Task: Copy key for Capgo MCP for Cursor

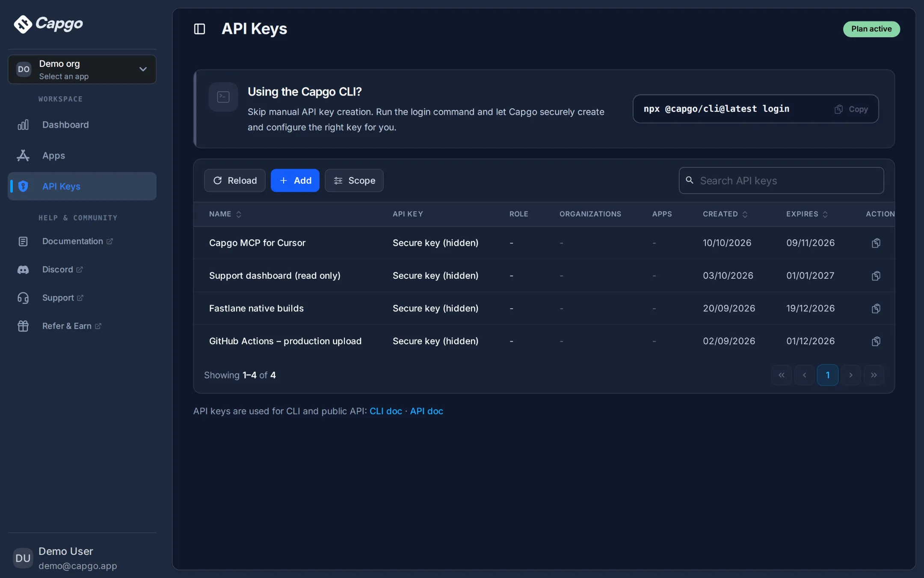Action: pos(876,243)
